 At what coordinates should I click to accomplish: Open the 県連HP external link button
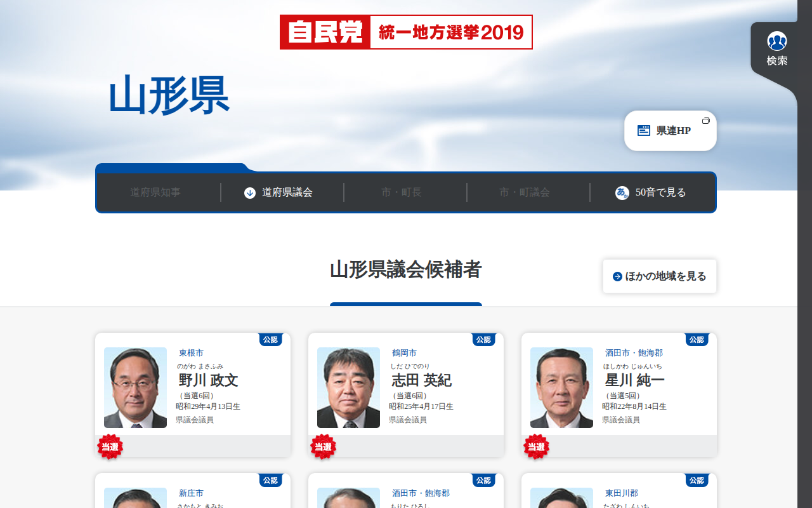[x=671, y=131]
